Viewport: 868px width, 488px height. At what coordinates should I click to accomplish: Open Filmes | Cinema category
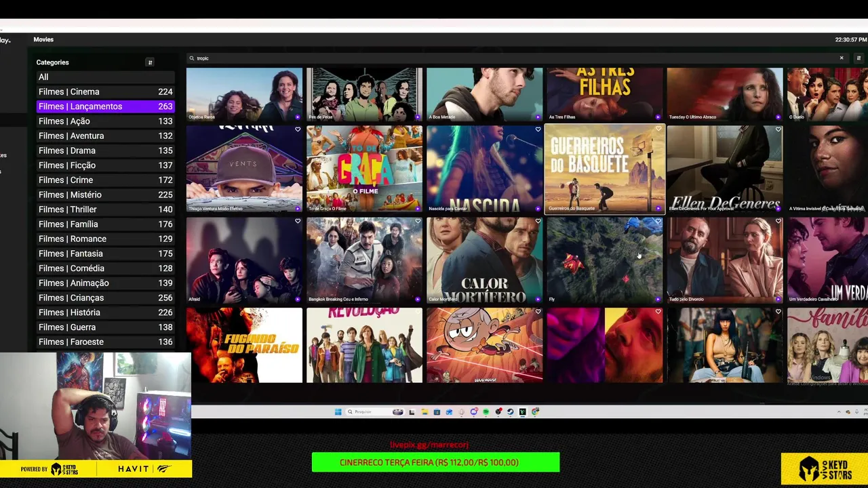click(x=106, y=91)
